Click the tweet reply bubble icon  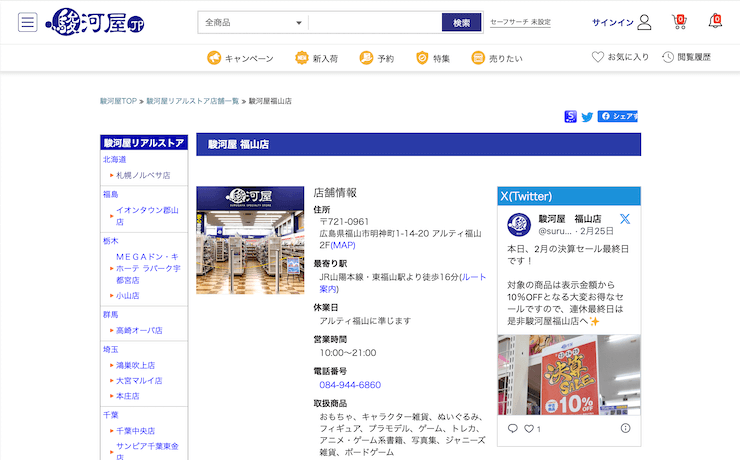513,428
